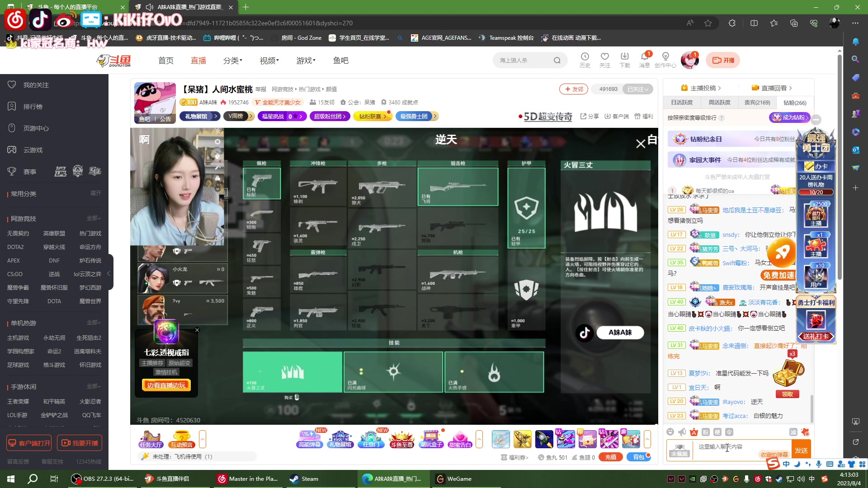Click the 粉 fan badge icon in chat toolbar
Viewport: 868px width, 488px height.
(x=706, y=432)
